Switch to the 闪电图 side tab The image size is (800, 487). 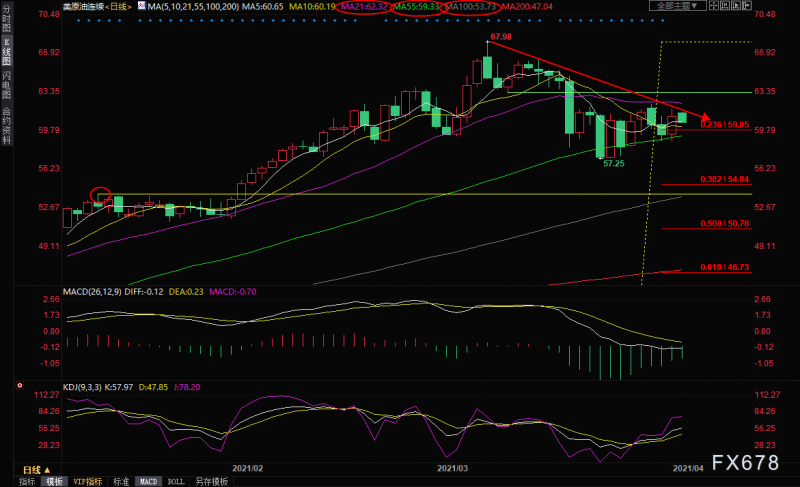pyautogui.click(x=6, y=85)
